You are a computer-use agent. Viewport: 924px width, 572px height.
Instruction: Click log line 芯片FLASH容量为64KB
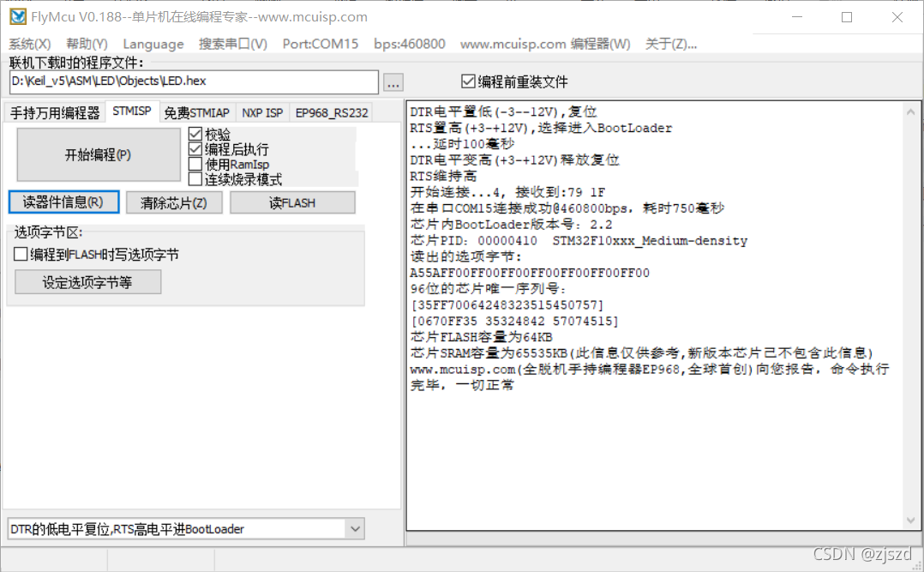(x=482, y=337)
